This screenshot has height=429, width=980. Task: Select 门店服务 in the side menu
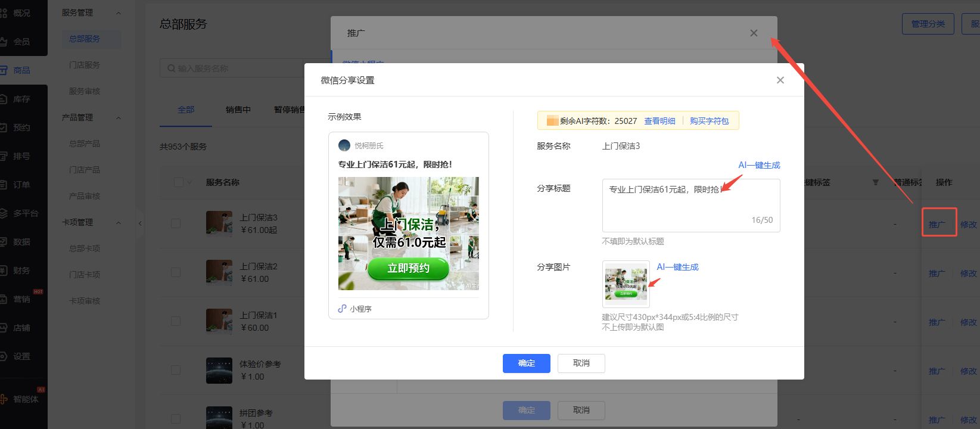click(85, 65)
